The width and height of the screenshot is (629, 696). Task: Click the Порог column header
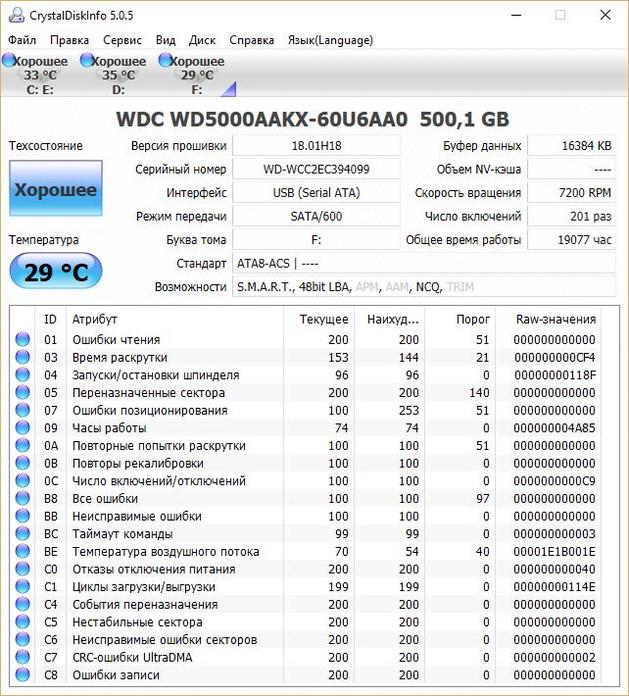coord(460,319)
